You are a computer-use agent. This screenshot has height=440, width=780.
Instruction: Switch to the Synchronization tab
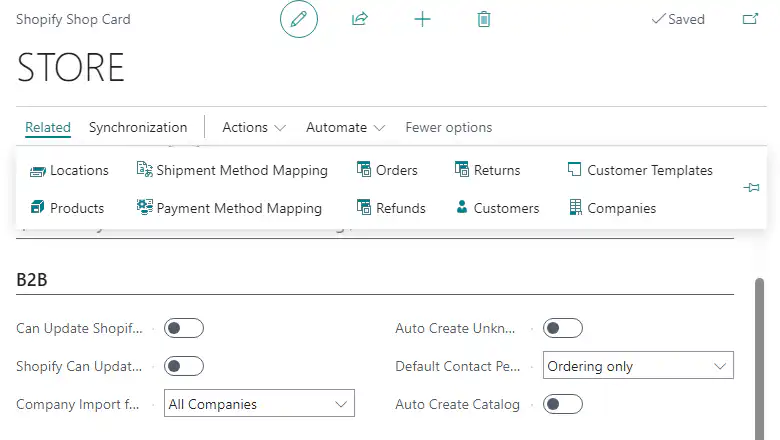click(x=138, y=127)
